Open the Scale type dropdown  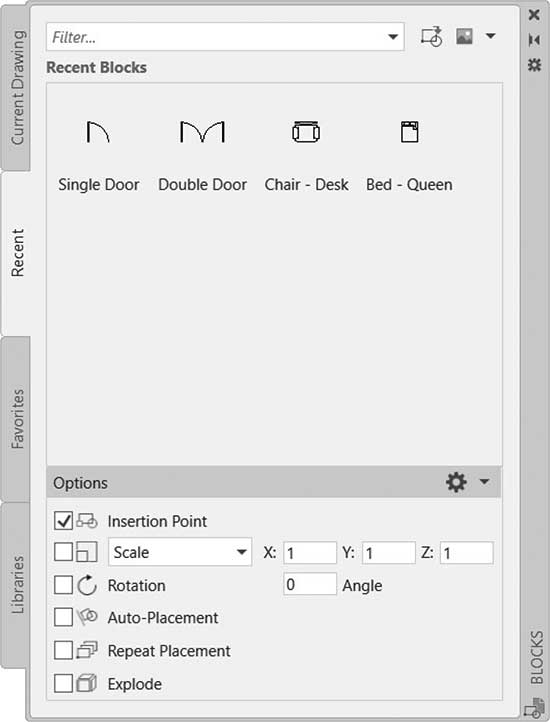[180, 552]
